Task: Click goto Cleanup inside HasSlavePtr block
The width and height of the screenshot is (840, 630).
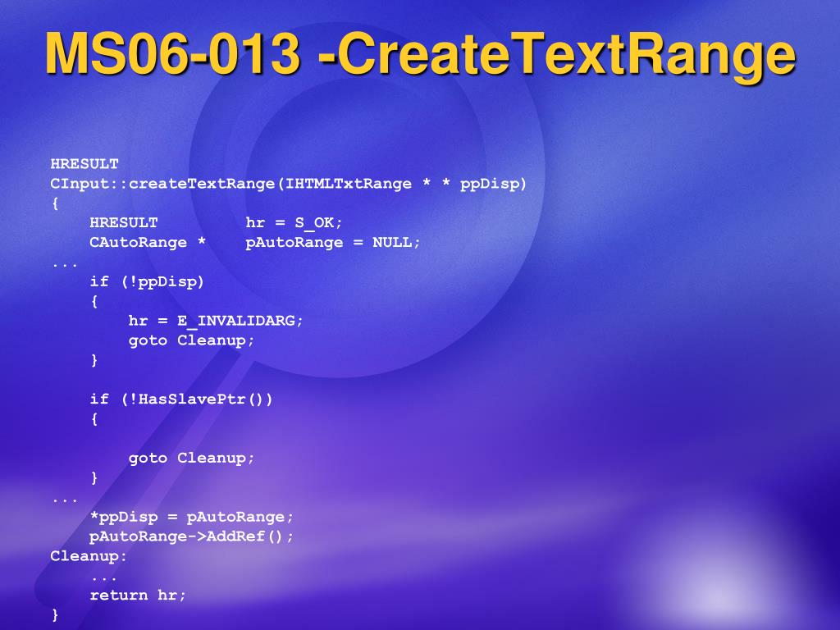Action: [191, 458]
